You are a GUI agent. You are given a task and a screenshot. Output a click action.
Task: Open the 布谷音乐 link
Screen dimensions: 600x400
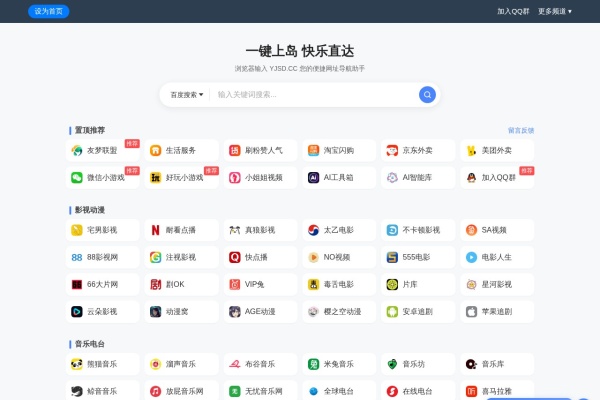261,364
